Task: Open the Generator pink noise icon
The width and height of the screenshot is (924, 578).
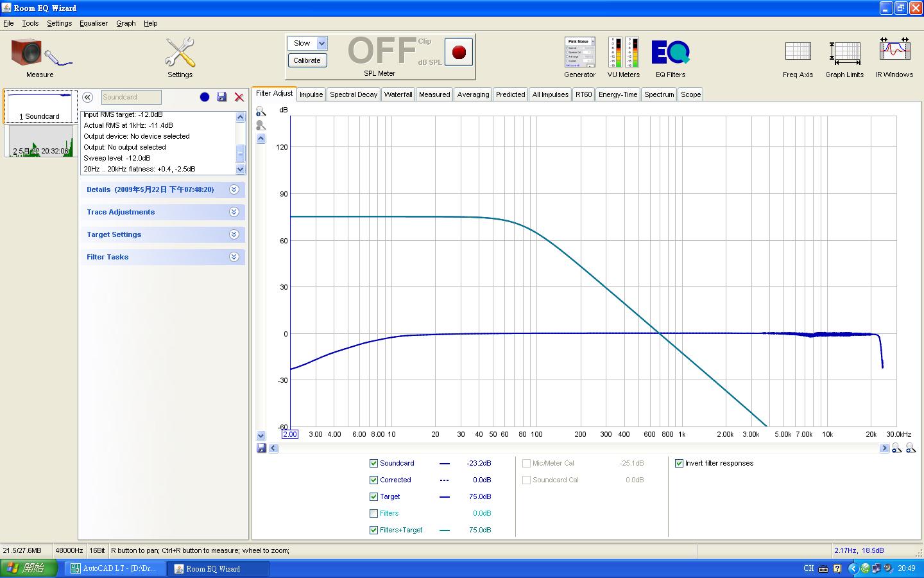Action: click(579, 52)
